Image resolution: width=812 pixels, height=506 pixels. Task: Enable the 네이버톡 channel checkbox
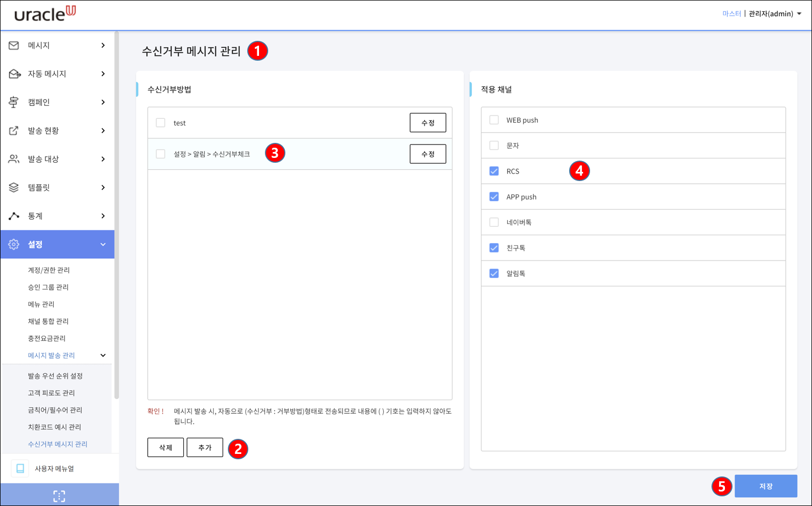point(494,222)
